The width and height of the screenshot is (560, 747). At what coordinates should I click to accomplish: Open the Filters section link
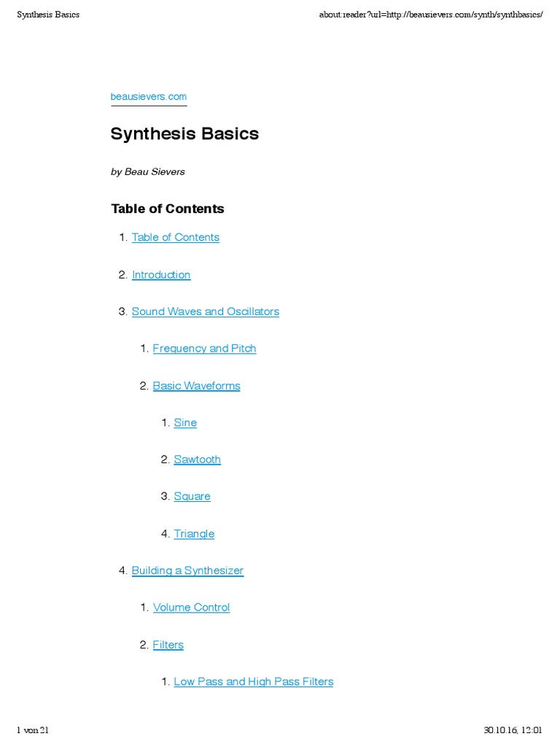click(x=168, y=645)
